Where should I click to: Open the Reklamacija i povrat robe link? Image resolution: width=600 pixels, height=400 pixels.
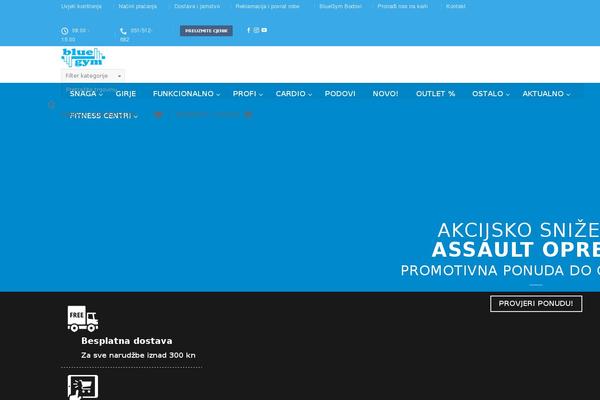coord(267,6)
